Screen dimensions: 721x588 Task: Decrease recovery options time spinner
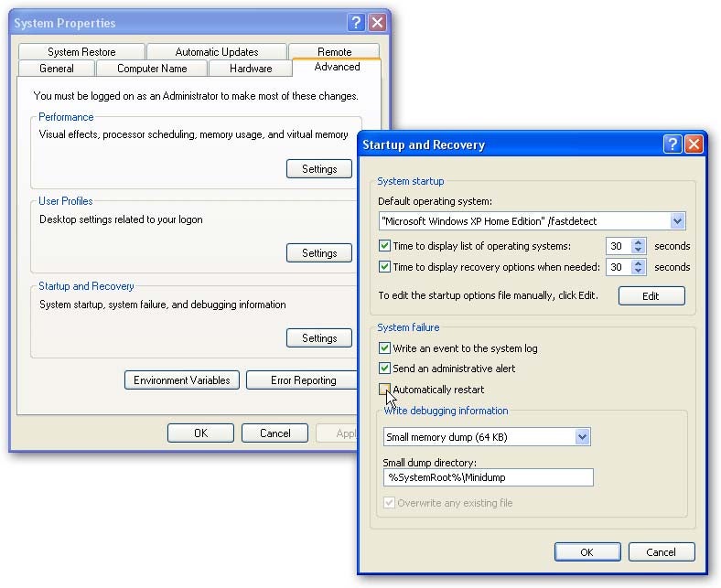pyautogui.click(x=639, y=271)
